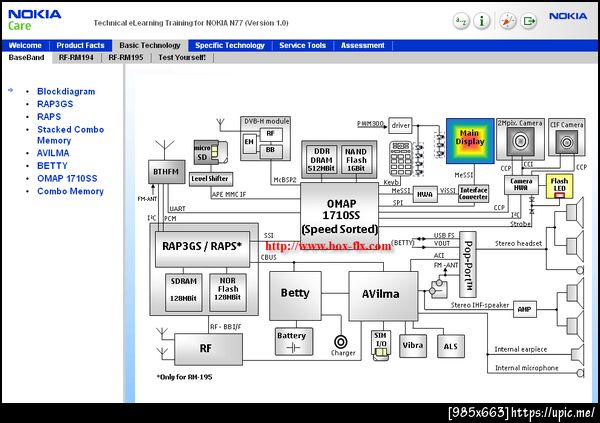The width and height of the screenshot is (600, 423).
Task: Click the ALS block
Action: point(451,346)
